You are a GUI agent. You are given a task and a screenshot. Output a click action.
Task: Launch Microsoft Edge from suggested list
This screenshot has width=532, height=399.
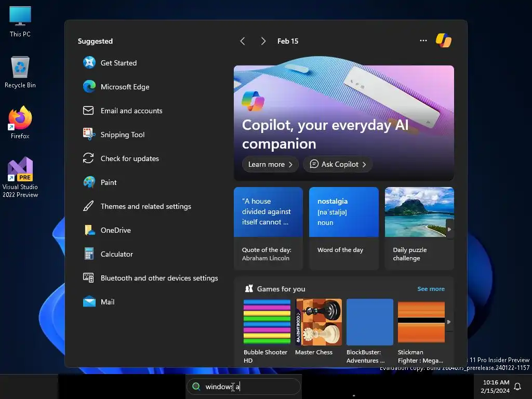pyautogui.click(x=89, y=87)
